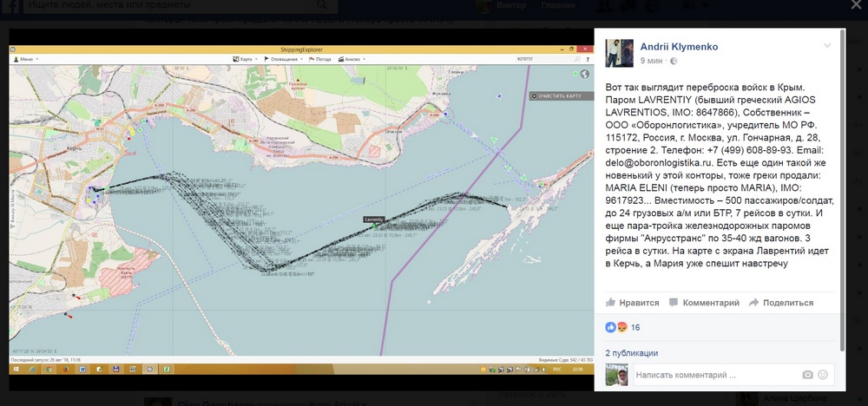The width and height of the screenshot is (868, 406).
Task: Open Word from the taskbar
Action: click(x=82, y=369)
